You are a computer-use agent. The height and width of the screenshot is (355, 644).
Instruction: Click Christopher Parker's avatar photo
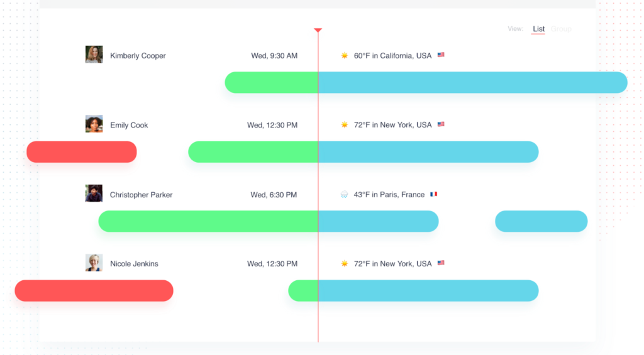click(94, 193)
